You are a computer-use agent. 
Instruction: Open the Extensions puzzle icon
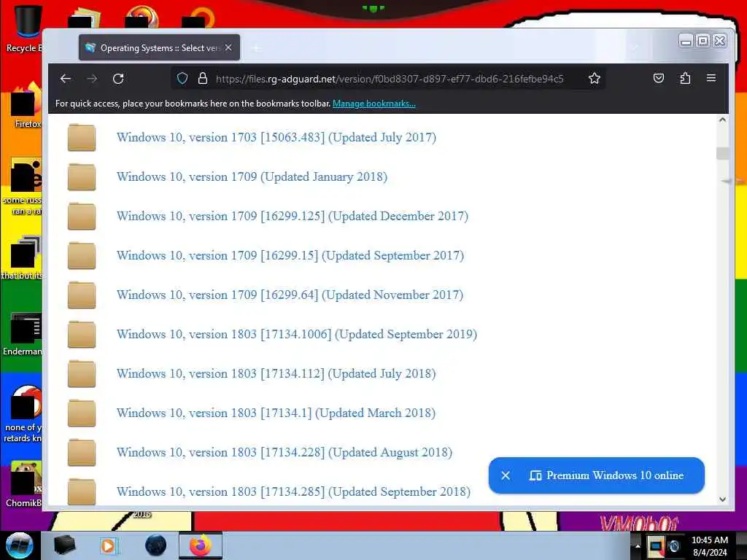685,78
